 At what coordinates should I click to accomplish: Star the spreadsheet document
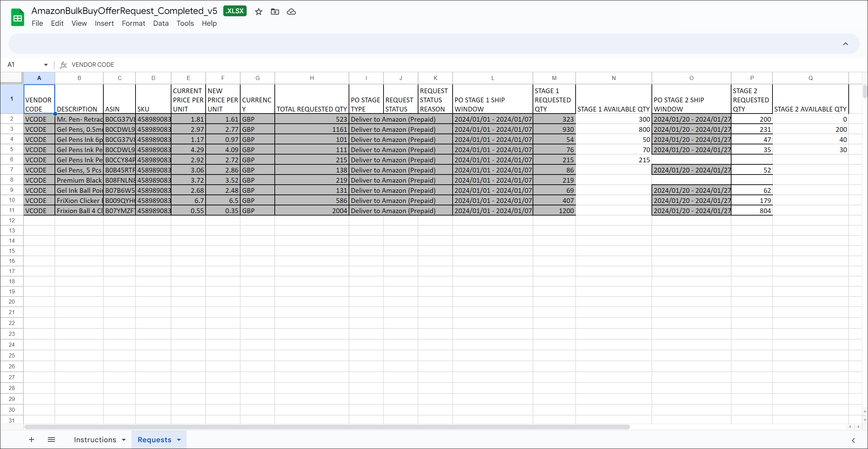point(259,12)
